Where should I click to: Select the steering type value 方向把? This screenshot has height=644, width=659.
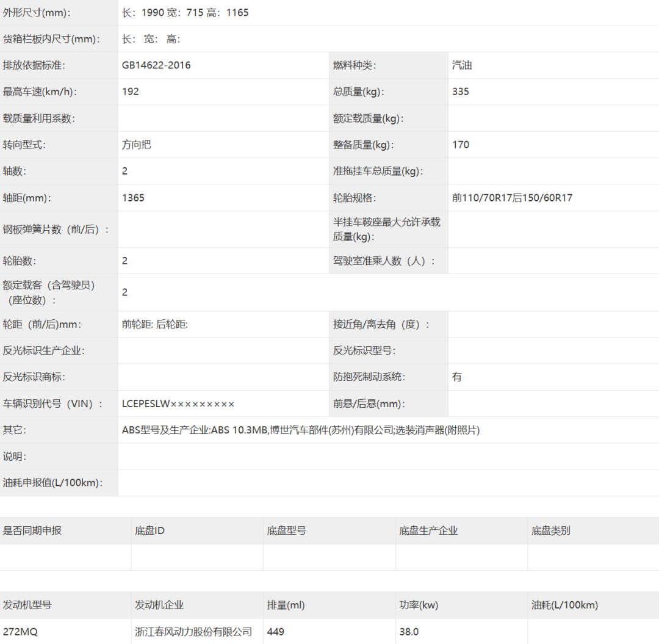pyautogui.click(x=136, y=145)
